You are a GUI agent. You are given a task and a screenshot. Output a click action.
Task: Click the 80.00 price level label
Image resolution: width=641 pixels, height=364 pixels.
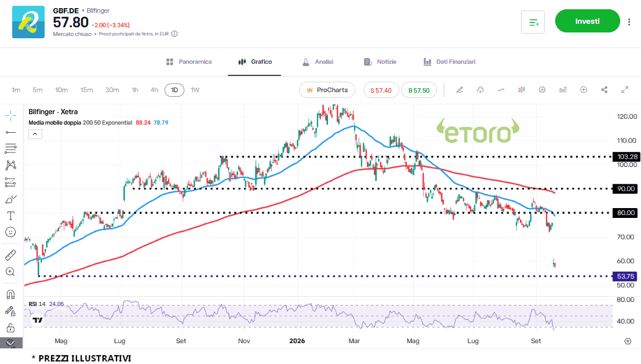click(x=625, y=213)
